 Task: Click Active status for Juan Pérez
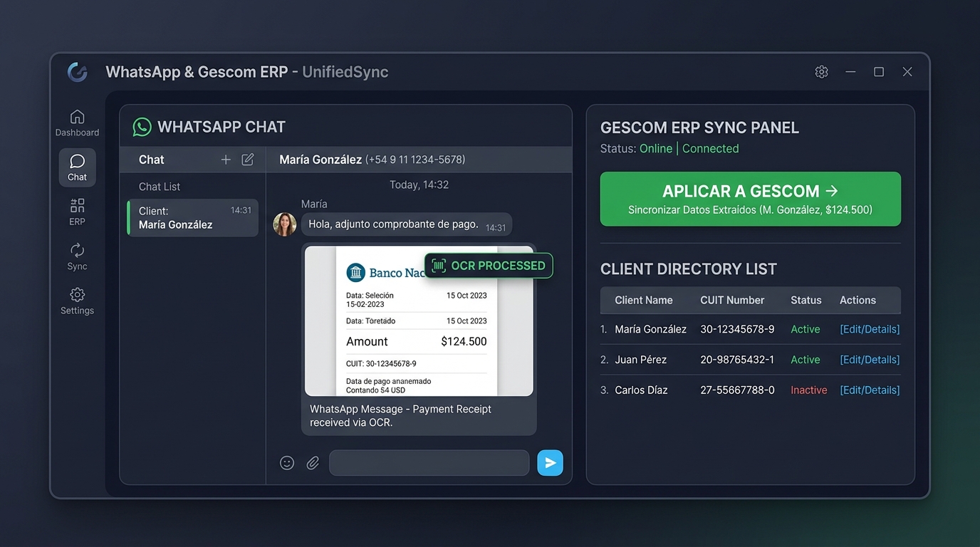pyautogui.click(x=806, y=360)
